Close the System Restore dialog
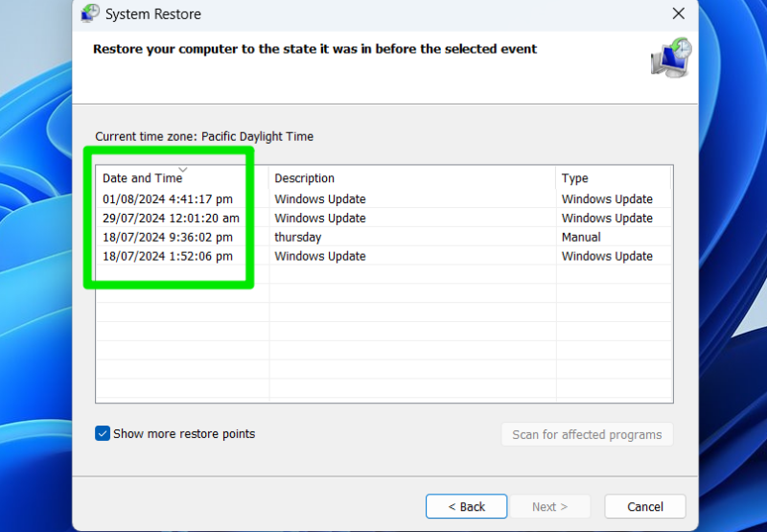The width and height of the screenshot is (767, 532). pyautogui.click(x=678, y=13)
